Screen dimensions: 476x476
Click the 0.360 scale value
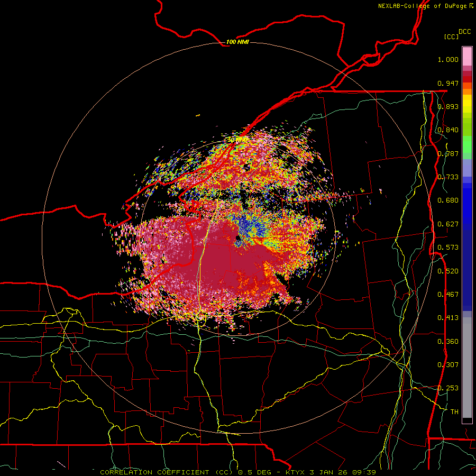click(x=448, y=342)
